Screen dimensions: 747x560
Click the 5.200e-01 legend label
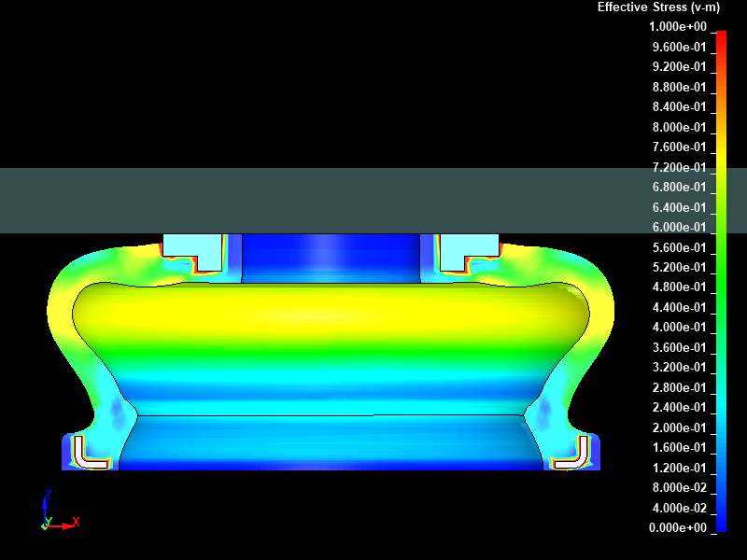coord(679,268)
